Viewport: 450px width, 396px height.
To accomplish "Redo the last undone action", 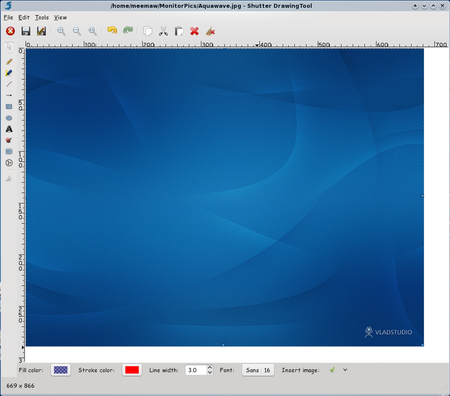I will (x=128, y=31).
